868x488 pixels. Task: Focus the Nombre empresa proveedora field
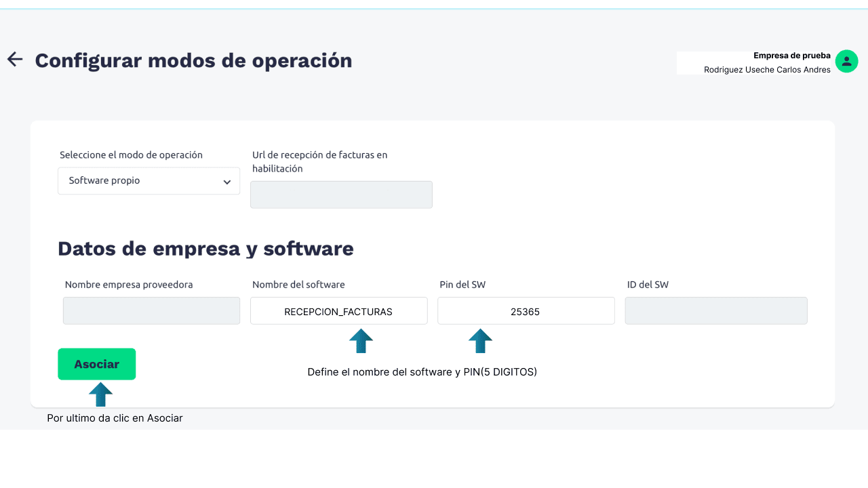click(151, 311)
